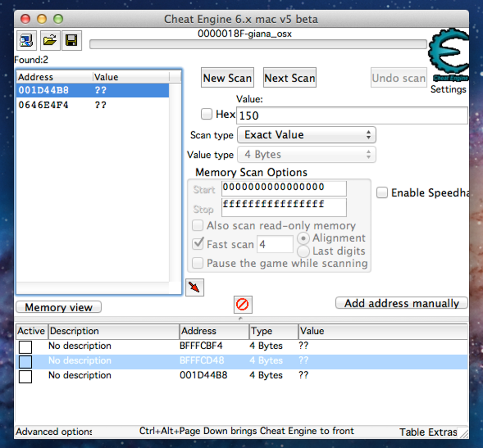Click the green zoom window button
Screen dimensions: 483x448
58,19
